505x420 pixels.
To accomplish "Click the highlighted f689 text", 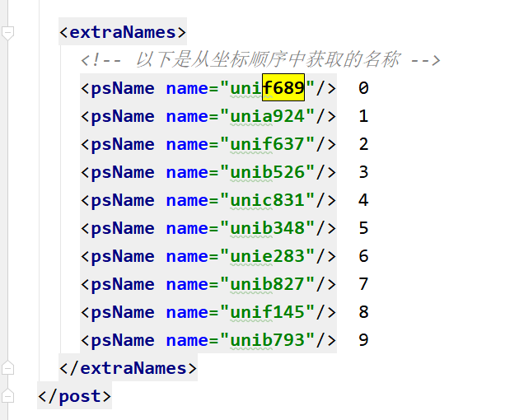I will tap(283, 88).
